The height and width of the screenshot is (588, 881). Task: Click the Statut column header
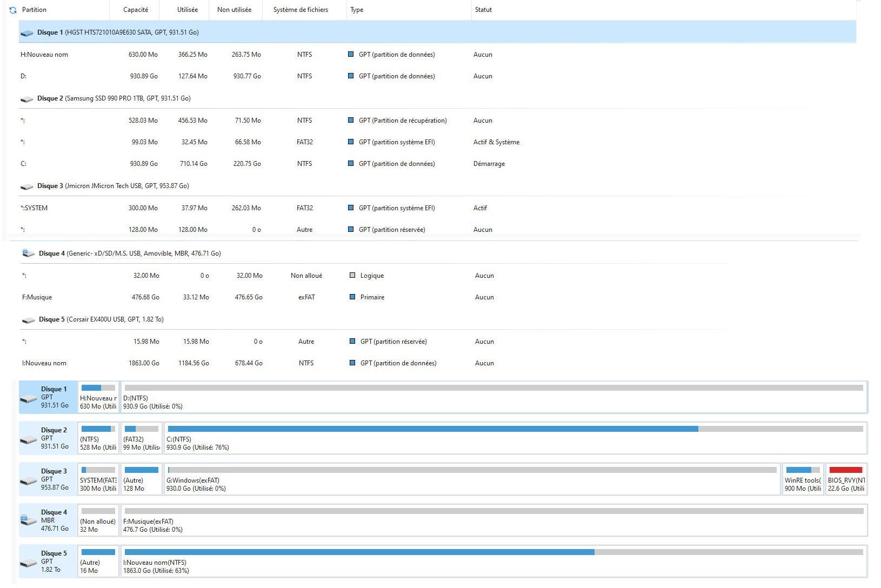[x=483, y=10]
